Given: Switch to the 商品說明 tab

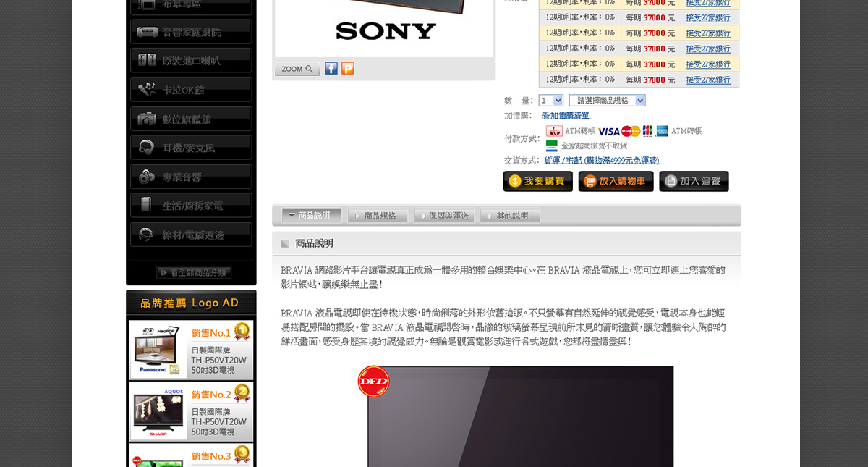Looking at the screenshot, I should tap(312, 216).
